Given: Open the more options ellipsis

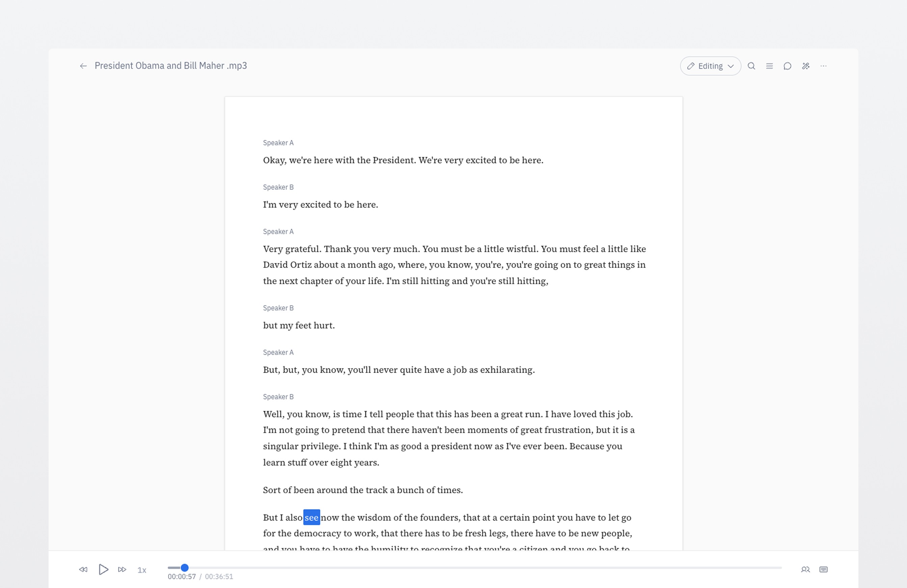Looking at the screenshot, I should point(824,66).
